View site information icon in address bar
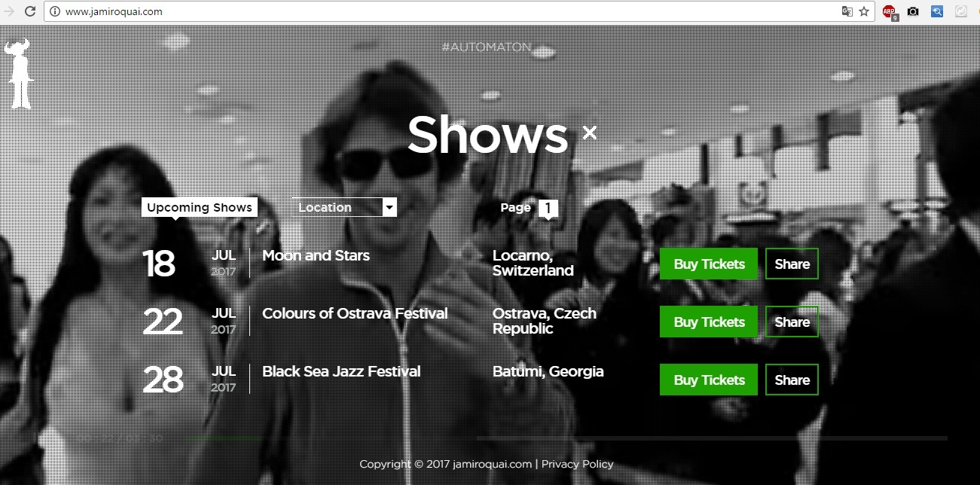 coord(55,11)
